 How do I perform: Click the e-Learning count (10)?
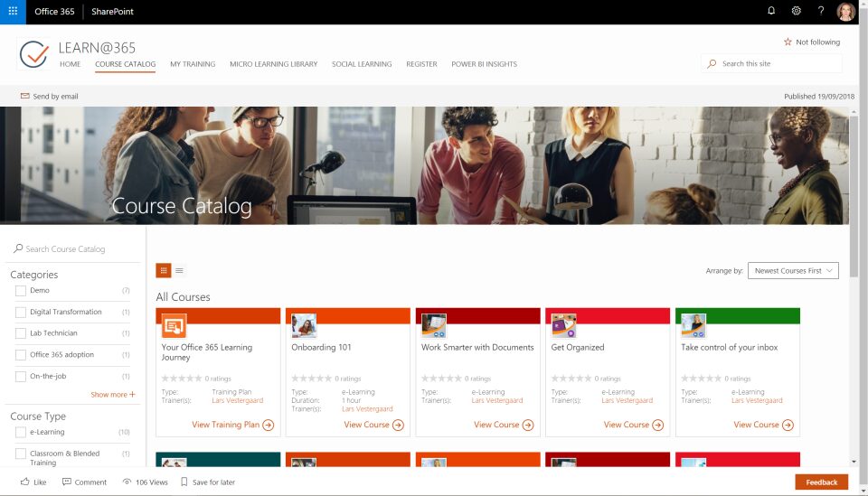click(124, 432)
